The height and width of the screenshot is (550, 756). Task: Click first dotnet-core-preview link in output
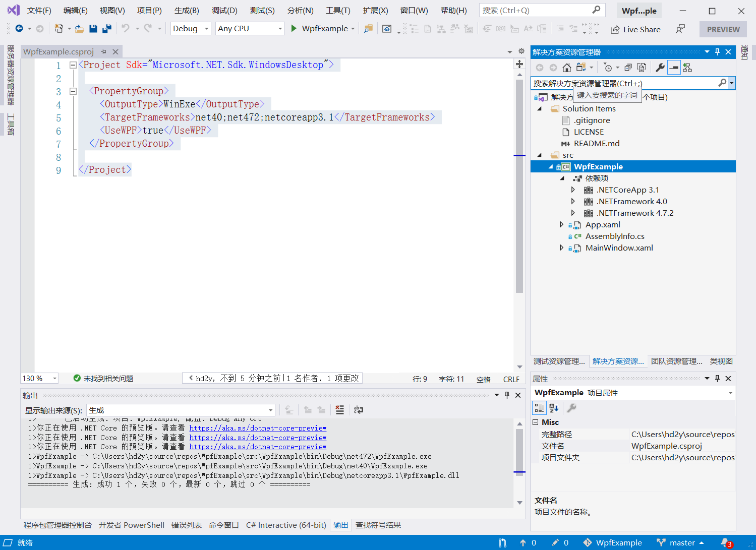coord(258,428)
